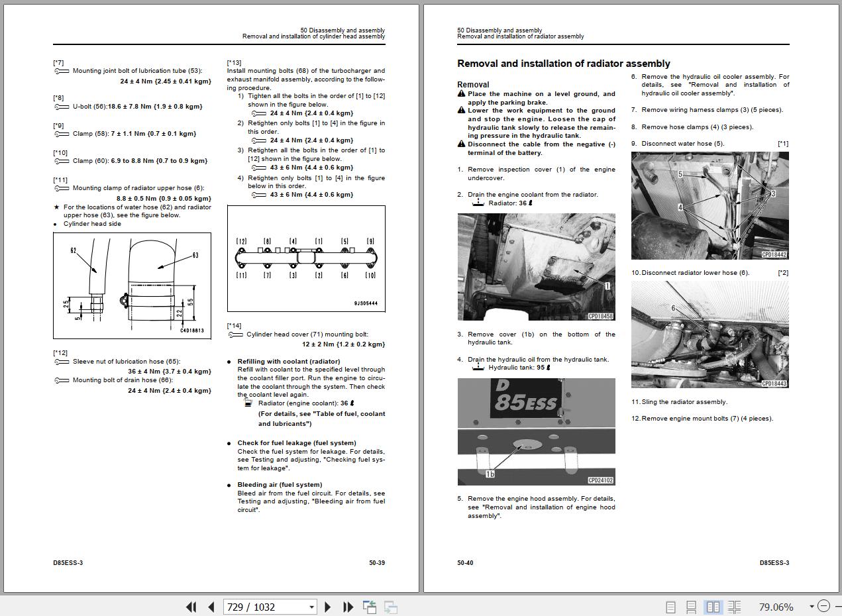Click the left page footer 'D85ESS-3'
Image resolution: width=842 pixels, height=616 pixels.
(x=68, y=563)
